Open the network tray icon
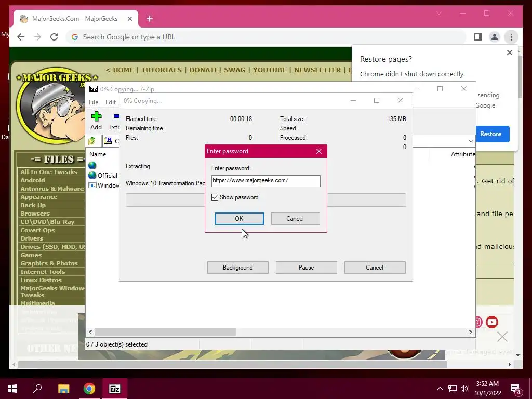This screenshot has height=399, width=532. (453, 389)
